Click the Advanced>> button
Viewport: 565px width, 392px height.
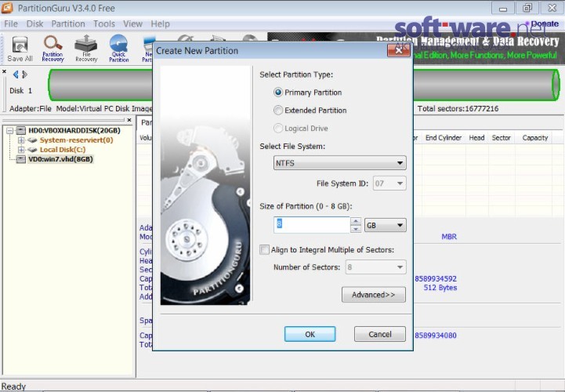point(373,295)
